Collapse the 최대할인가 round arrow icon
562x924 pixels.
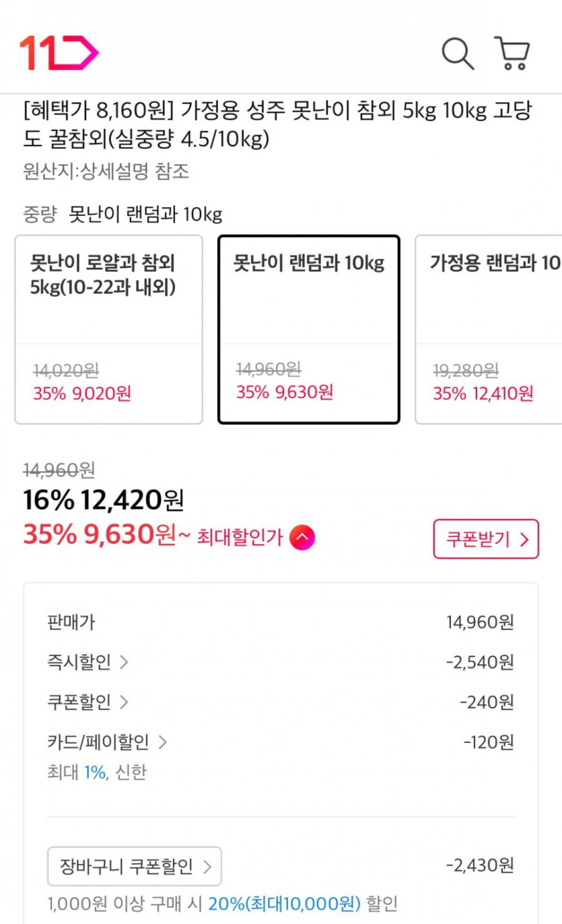[302, 538]
